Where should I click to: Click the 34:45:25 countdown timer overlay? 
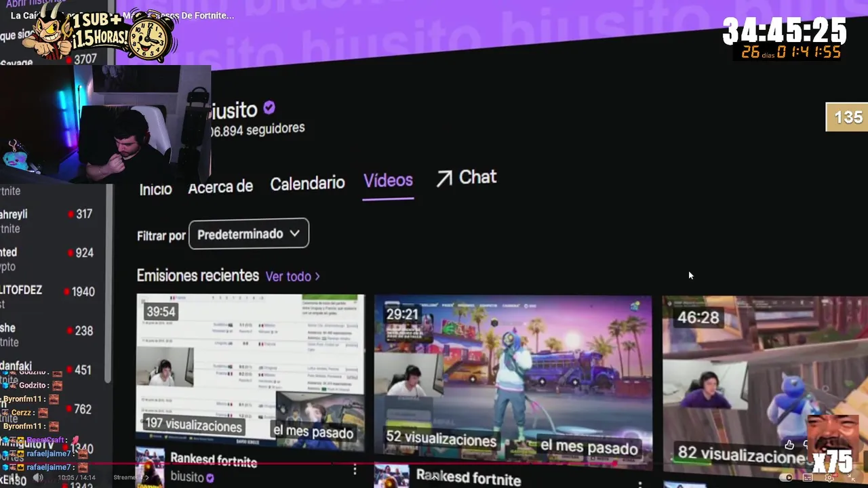tap(785, 31)
